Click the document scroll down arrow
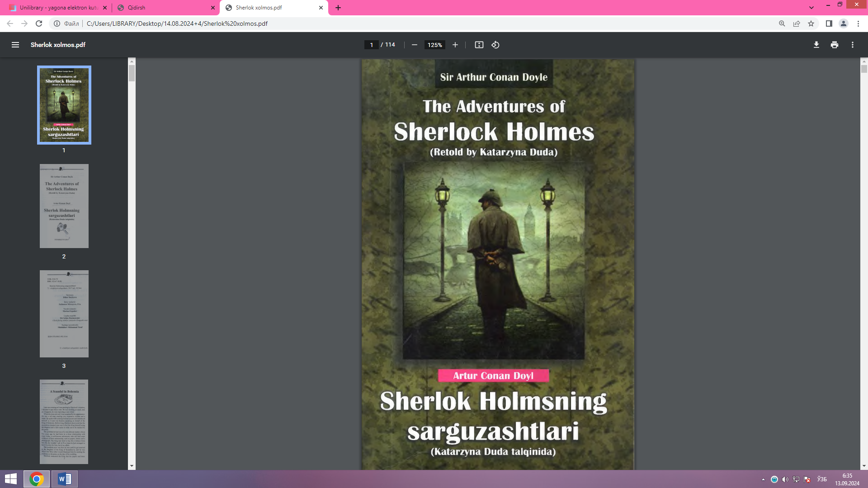This screenshot has width=868, height=488. pos(864,466)
